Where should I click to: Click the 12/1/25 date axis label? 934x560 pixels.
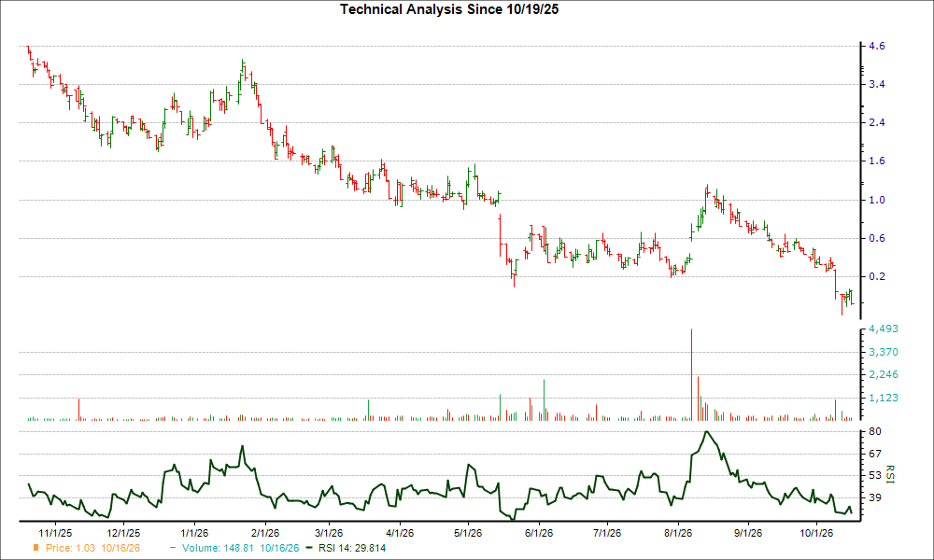click(123, 533)
